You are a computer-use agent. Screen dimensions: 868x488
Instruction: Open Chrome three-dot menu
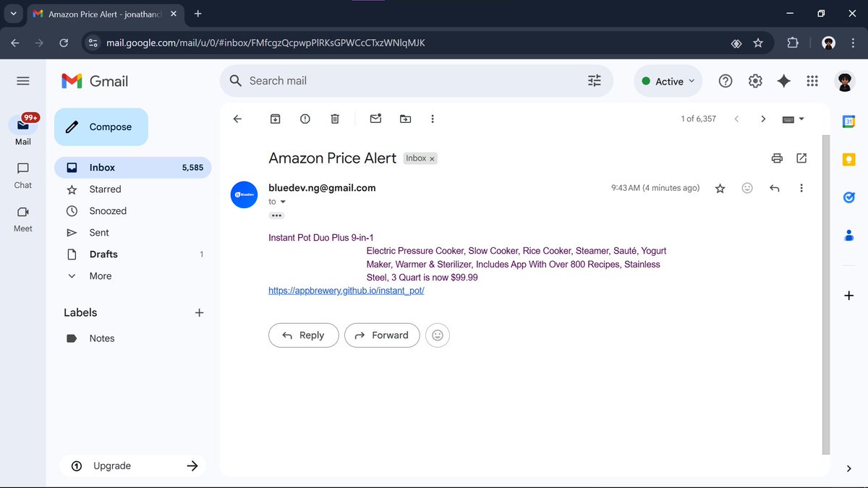(853, 43)
